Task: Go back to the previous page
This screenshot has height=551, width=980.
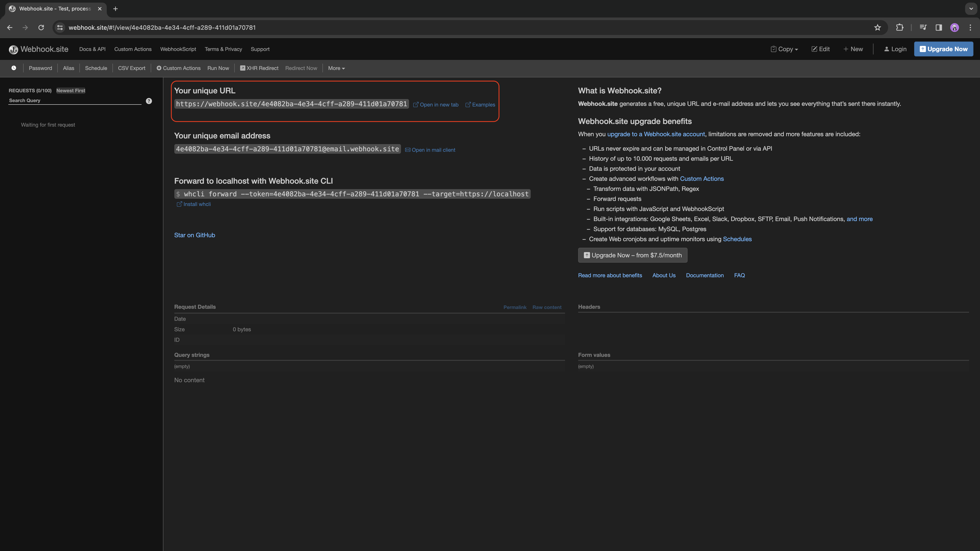Action: pos(10,27)
